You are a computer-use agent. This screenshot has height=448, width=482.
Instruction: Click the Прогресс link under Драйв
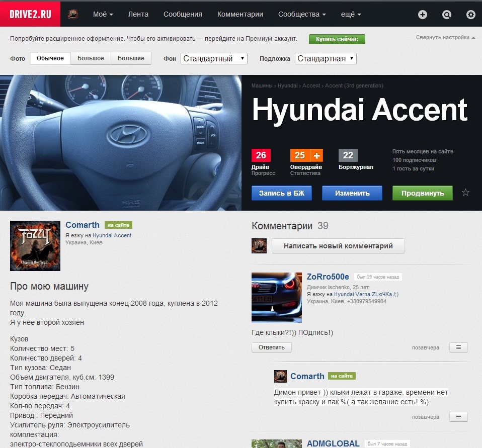point(263,173)
